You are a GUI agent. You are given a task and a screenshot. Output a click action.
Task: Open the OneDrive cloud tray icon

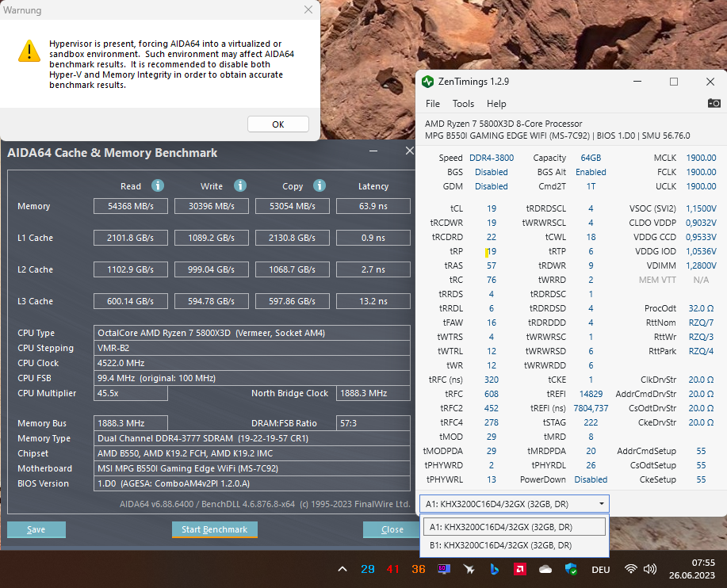click(x=545, y=569)
